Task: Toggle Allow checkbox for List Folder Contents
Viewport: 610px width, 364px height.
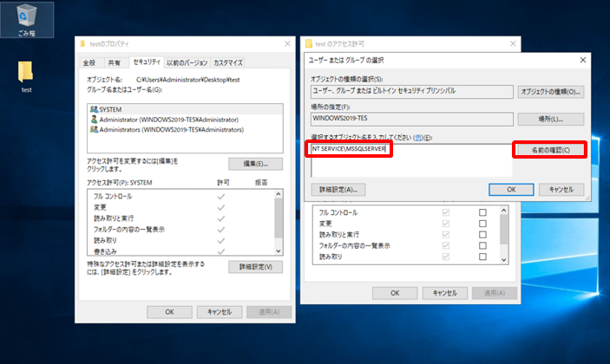Action: pos(446,245)
